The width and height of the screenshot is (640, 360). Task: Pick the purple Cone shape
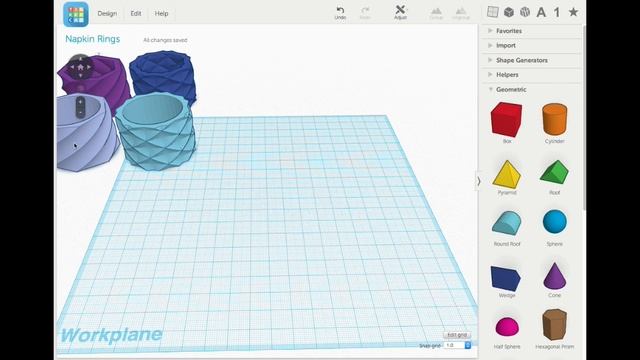coord(554,276)
